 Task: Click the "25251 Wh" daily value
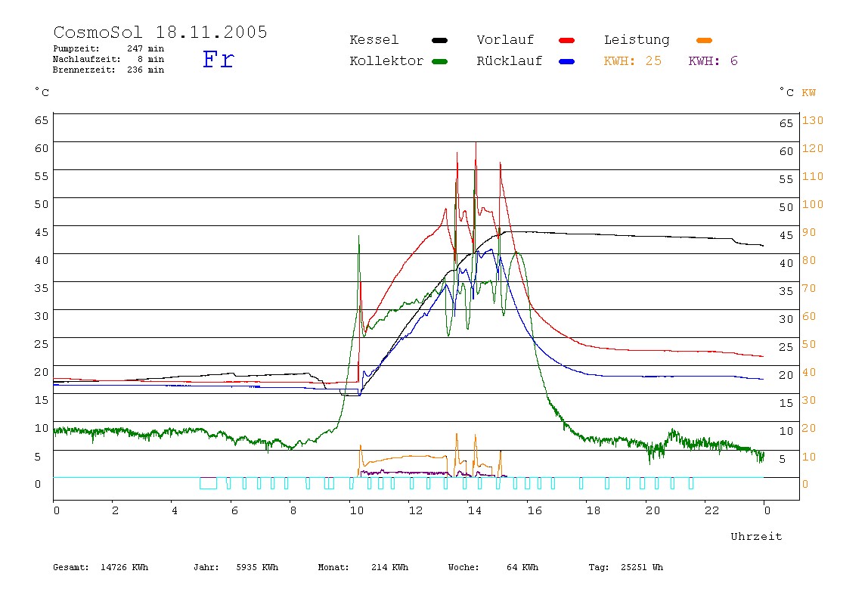[x=642, y=567]
